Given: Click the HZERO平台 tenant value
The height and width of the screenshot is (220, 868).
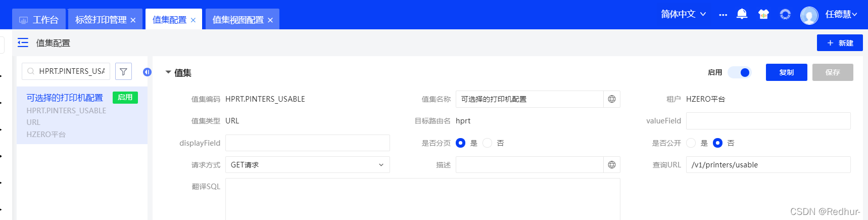Looking at the screenshot, I should pyautogui.click(x=705, y=99).
